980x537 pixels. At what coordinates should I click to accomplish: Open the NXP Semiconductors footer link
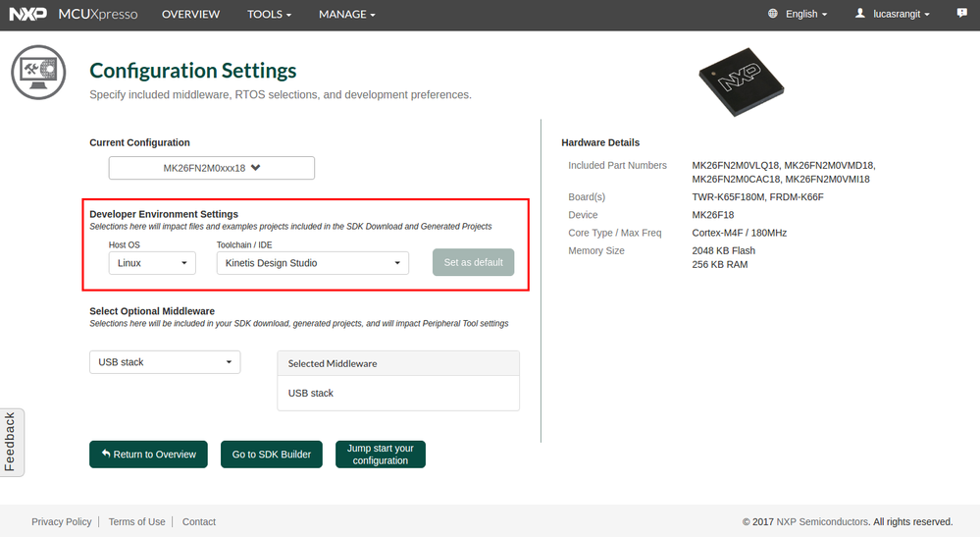[x=822, y=521]
